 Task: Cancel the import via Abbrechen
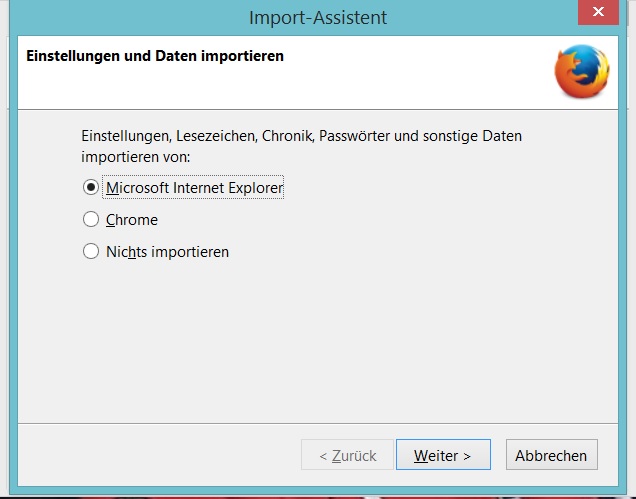(x=552, y=455)
